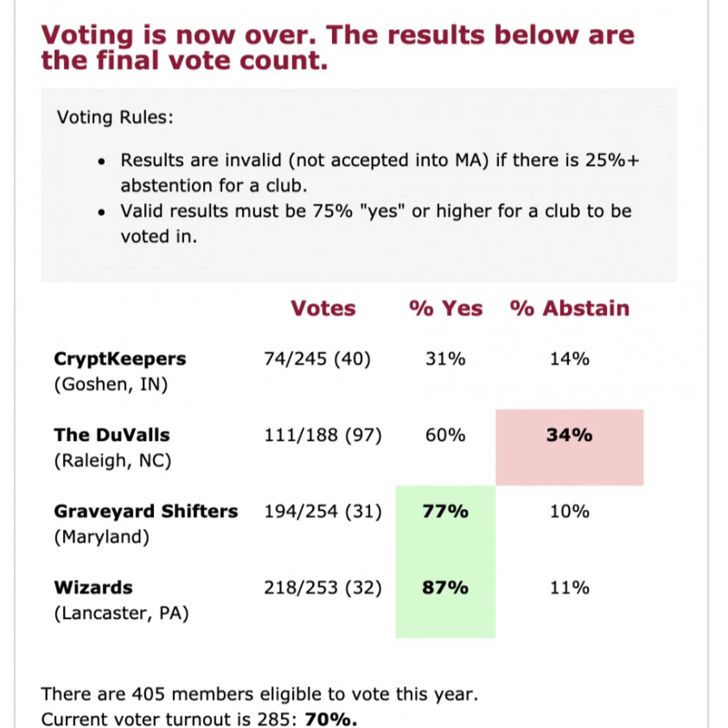Click the 194/254 (31) vote count

click(x=323, y=511)
